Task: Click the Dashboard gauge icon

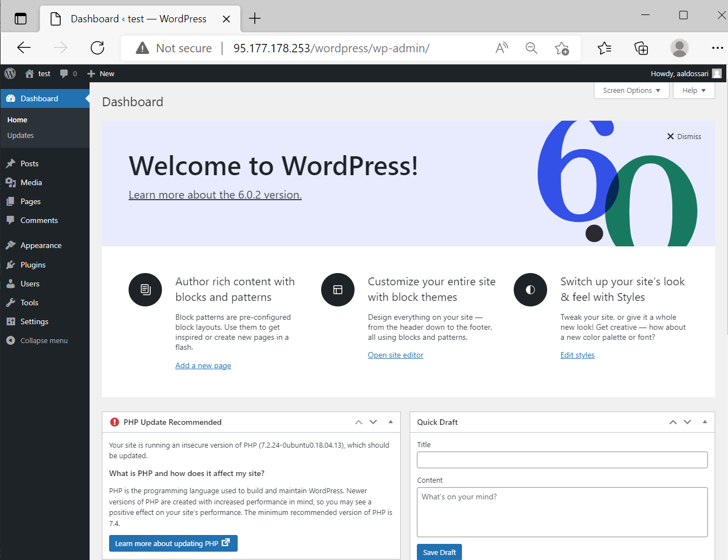Action: (x=11, y=98)
